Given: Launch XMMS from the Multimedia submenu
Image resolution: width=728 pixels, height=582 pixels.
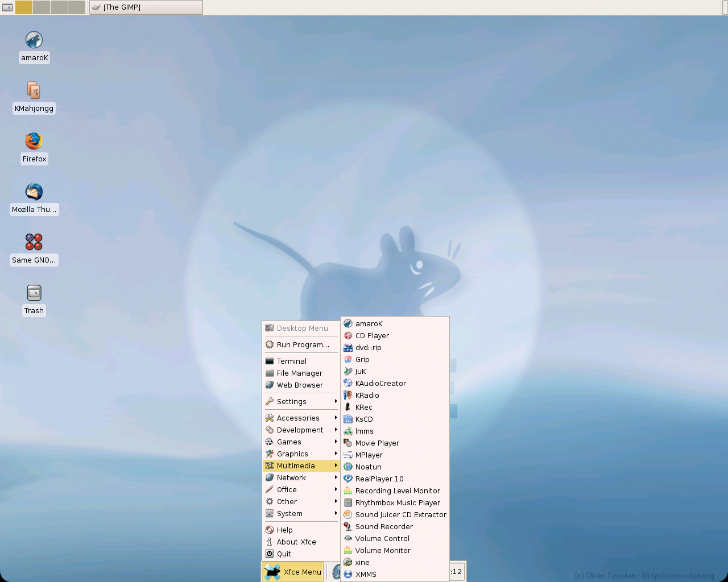Looking at the screenshot, I should coord(395,574).
